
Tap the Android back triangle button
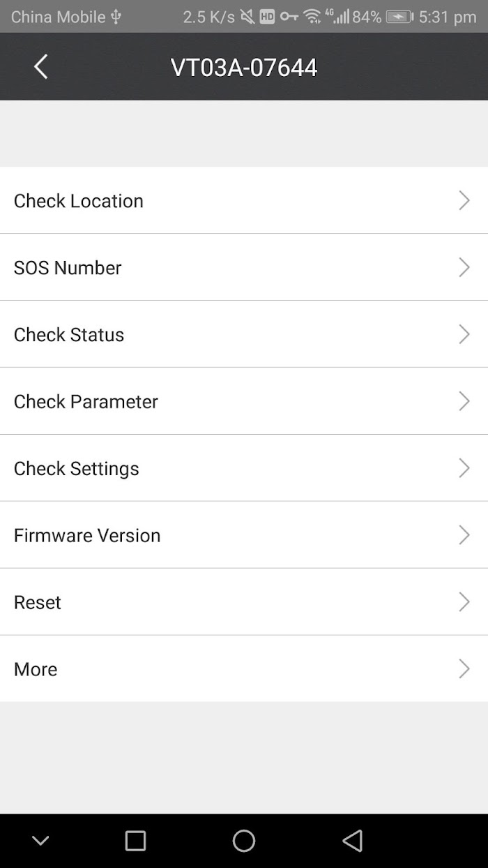pos(353,841)
